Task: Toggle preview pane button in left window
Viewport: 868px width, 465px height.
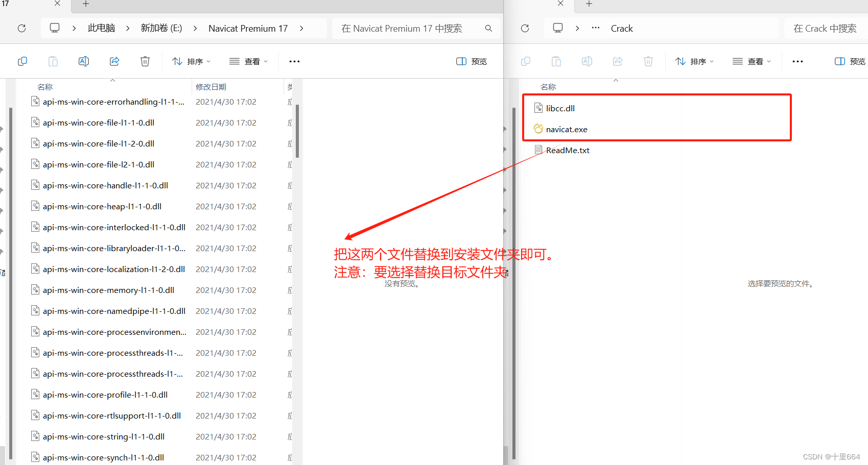Action: point(471,61)
